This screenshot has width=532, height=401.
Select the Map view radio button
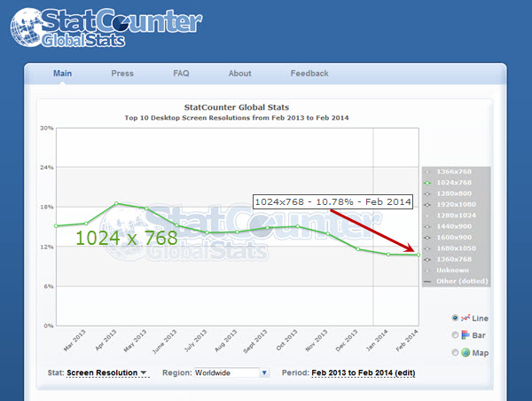coord(455,352)
